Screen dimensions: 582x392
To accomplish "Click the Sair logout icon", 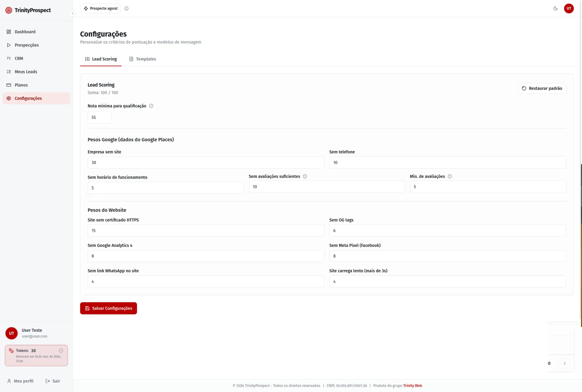I will pyautogui.click(x=48, y=381).
